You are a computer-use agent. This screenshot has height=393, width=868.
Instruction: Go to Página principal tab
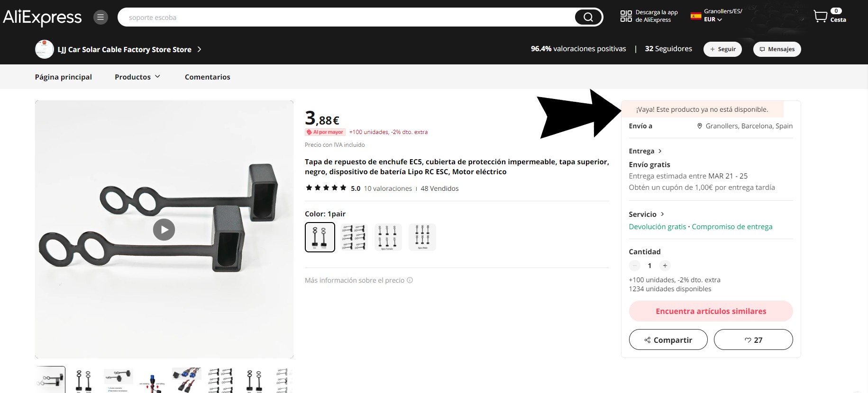pyautogui.click(x=64, y=77)
